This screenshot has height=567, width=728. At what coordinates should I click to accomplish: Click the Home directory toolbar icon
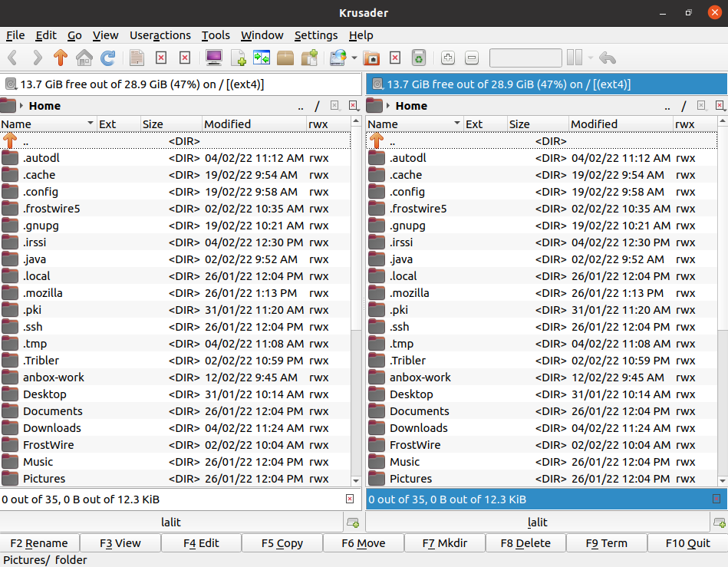click(x=84, y=58)
